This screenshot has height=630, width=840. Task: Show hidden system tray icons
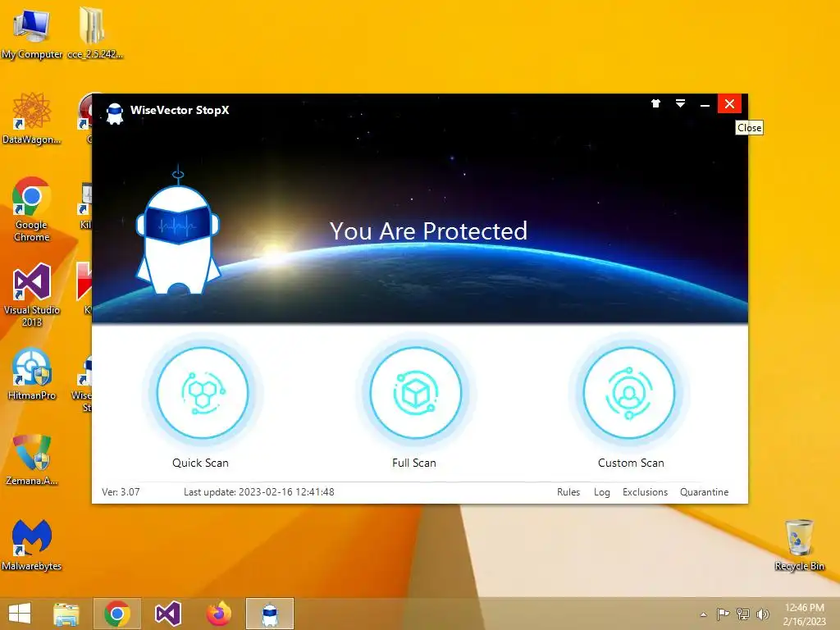(x=703, y=614)
